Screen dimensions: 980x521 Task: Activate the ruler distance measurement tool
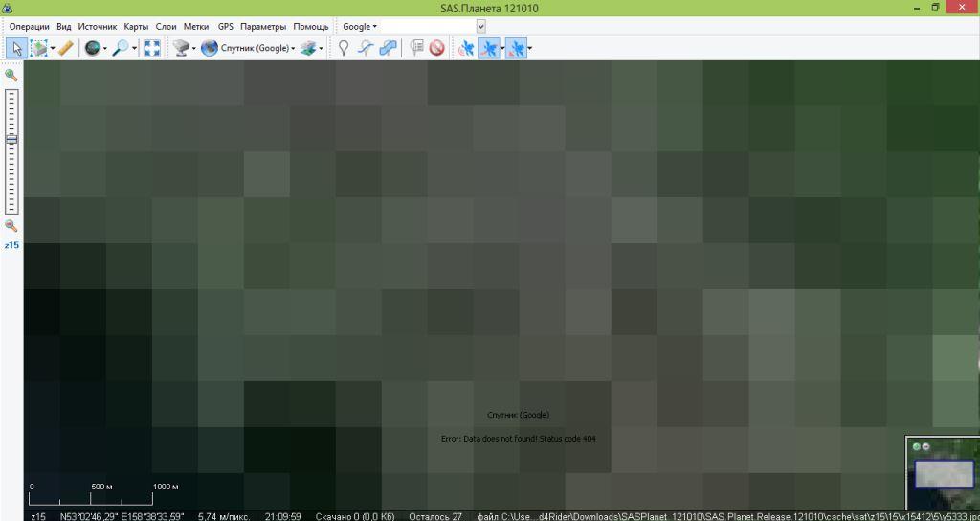pos(66,48)
